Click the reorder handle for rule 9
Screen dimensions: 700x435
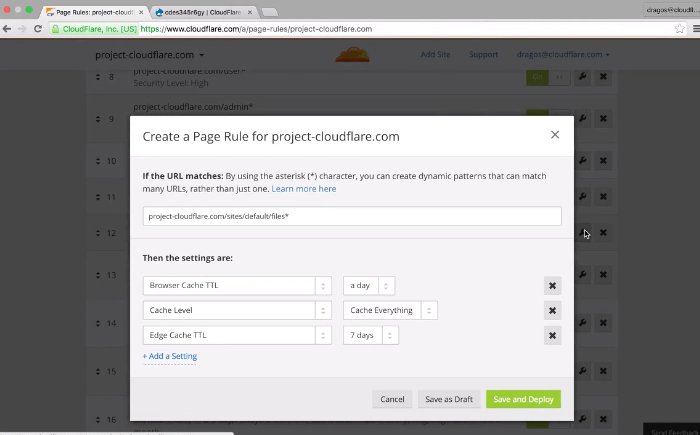point(98,119)
